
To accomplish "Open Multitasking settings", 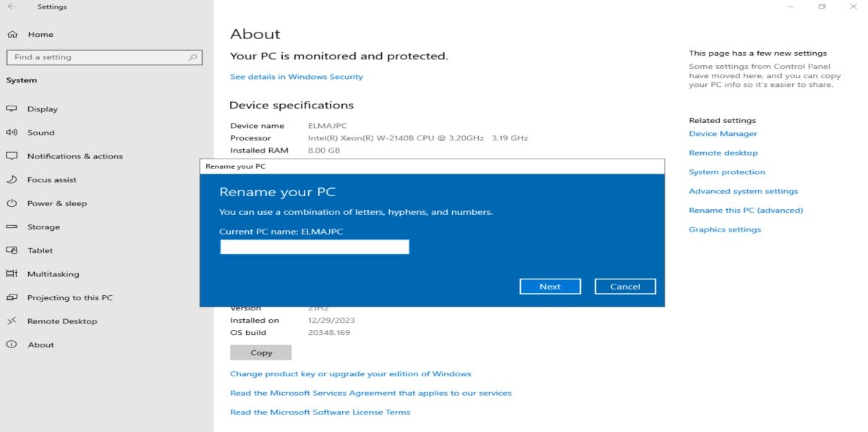I will click(x=51, y=274).
